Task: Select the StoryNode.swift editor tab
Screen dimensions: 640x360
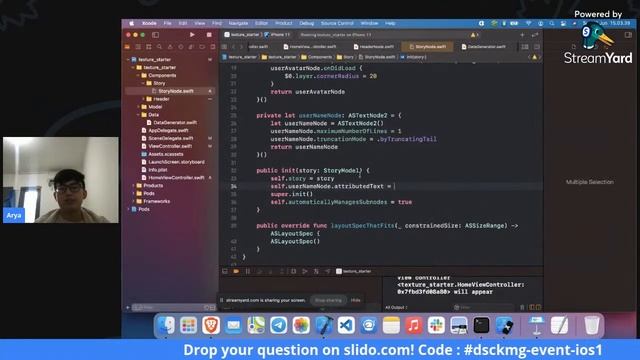Action: pos(427,47)
